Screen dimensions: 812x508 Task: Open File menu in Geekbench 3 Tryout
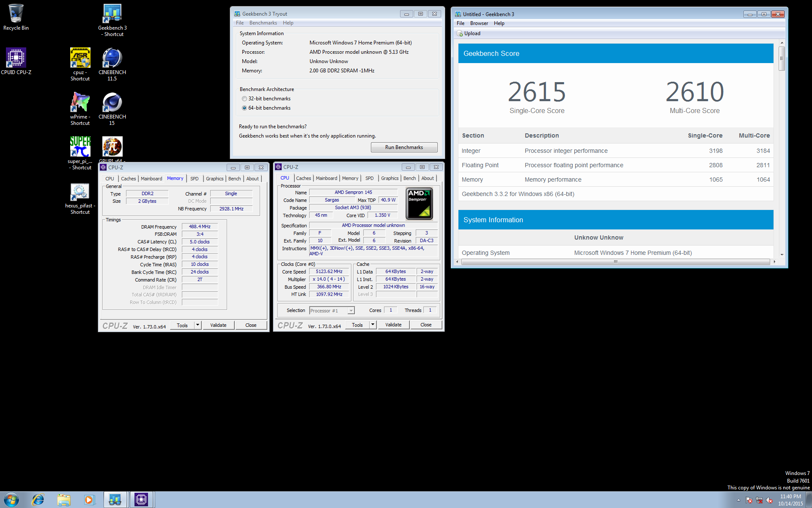pos(240,23)
